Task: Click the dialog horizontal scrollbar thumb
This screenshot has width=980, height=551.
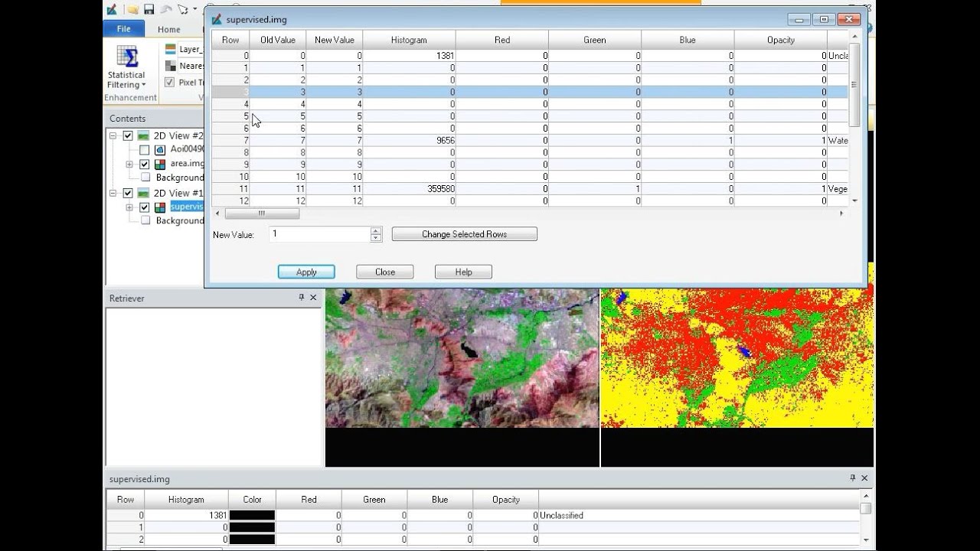Action: click(x=261, y=214)
